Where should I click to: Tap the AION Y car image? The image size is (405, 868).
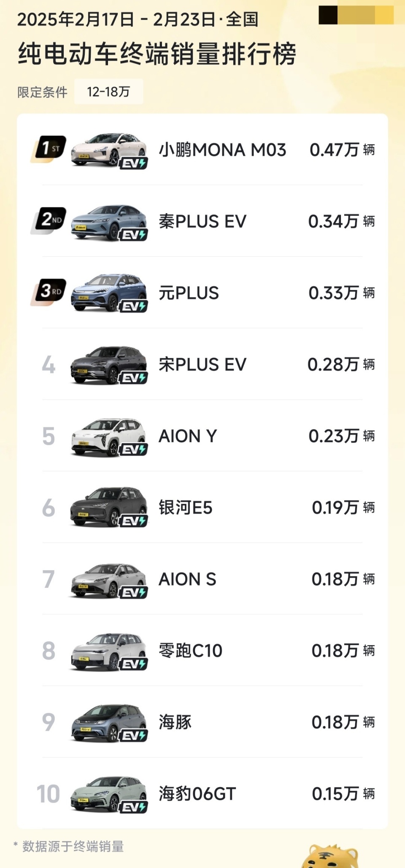click(x=108, y=436)
